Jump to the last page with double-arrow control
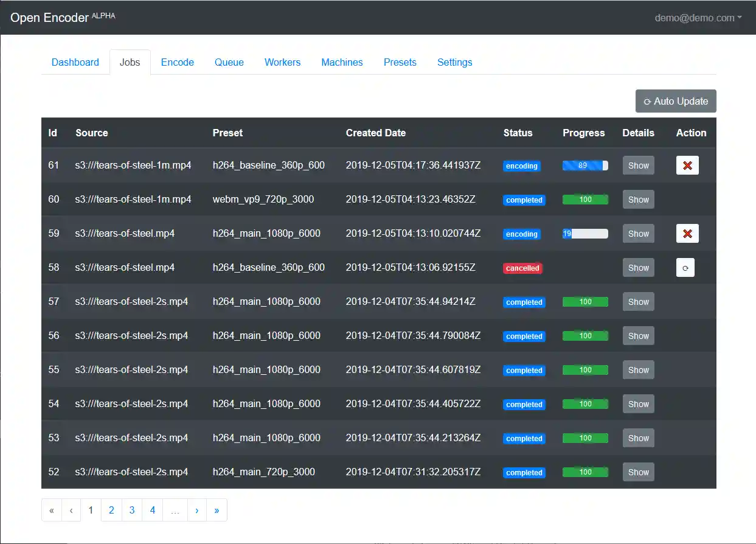 [x=217, y=510]
